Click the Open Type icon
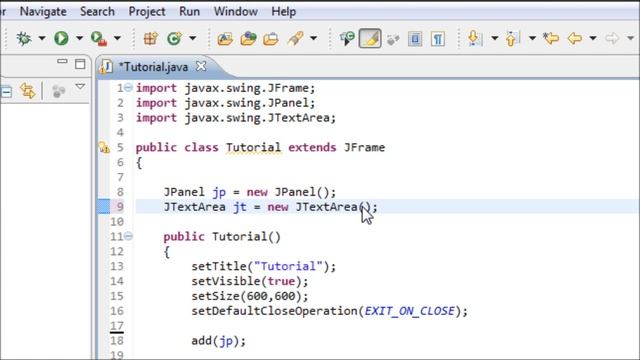Screen dimensions: 640x360 pos(225,39)
